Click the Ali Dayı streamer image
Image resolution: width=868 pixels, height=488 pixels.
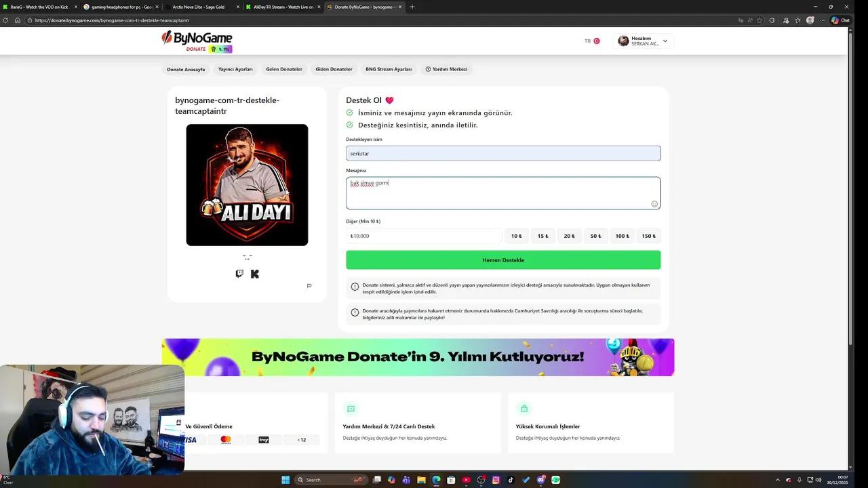[x=247, y=185]
